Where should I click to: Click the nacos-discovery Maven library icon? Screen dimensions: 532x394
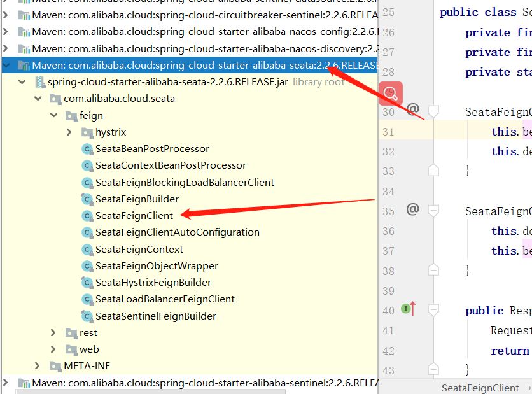tap(24, 50)
